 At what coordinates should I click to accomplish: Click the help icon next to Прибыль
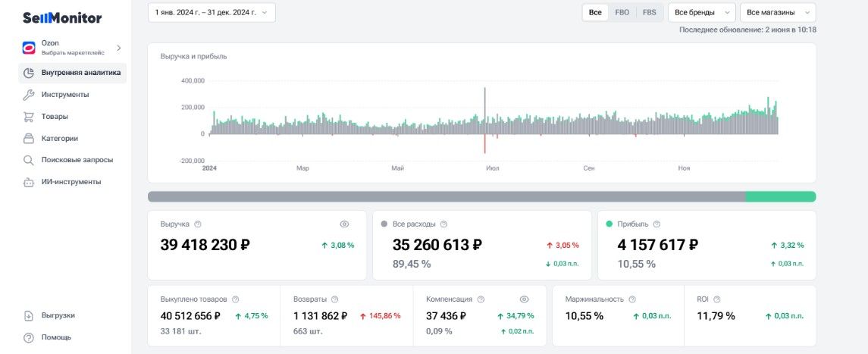(x=656, y=224)
